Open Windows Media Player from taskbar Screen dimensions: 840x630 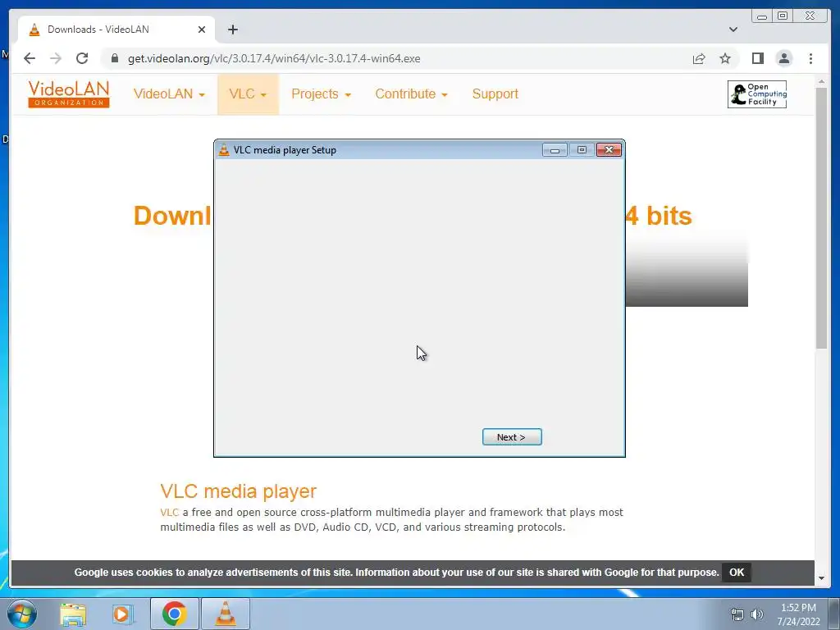coord(121,614)
